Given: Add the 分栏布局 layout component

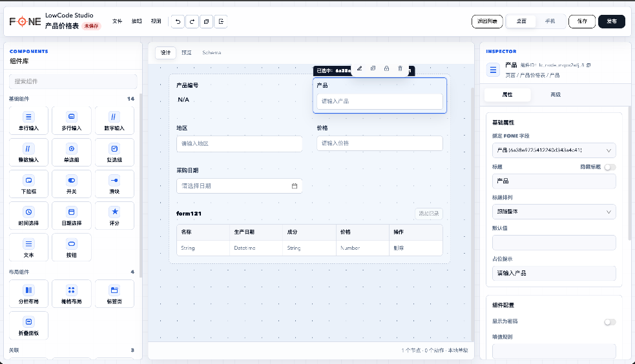Looking at the screenshot, I should (x=29, y=294).
